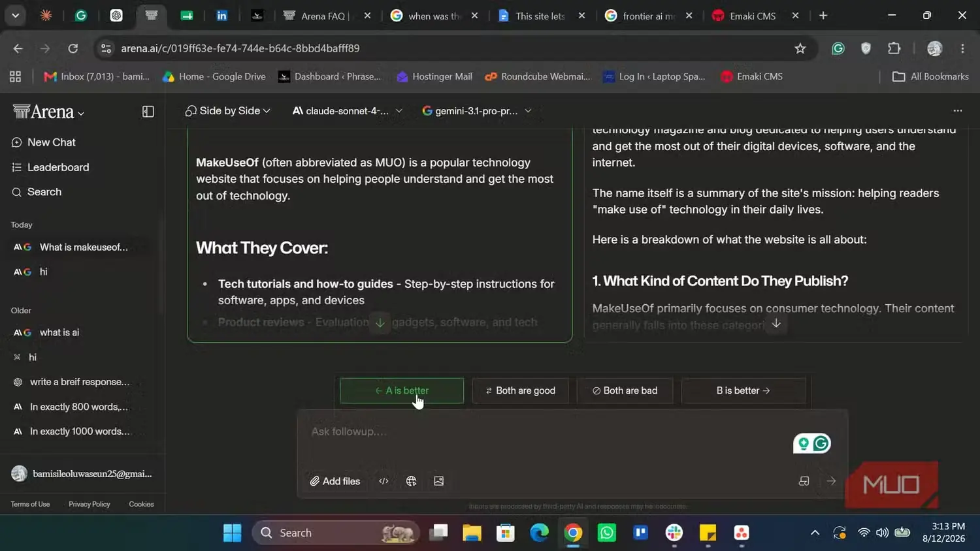Jump to bottom of right response panel
Screen dimensions: 980x551
[x=776, y=324]
